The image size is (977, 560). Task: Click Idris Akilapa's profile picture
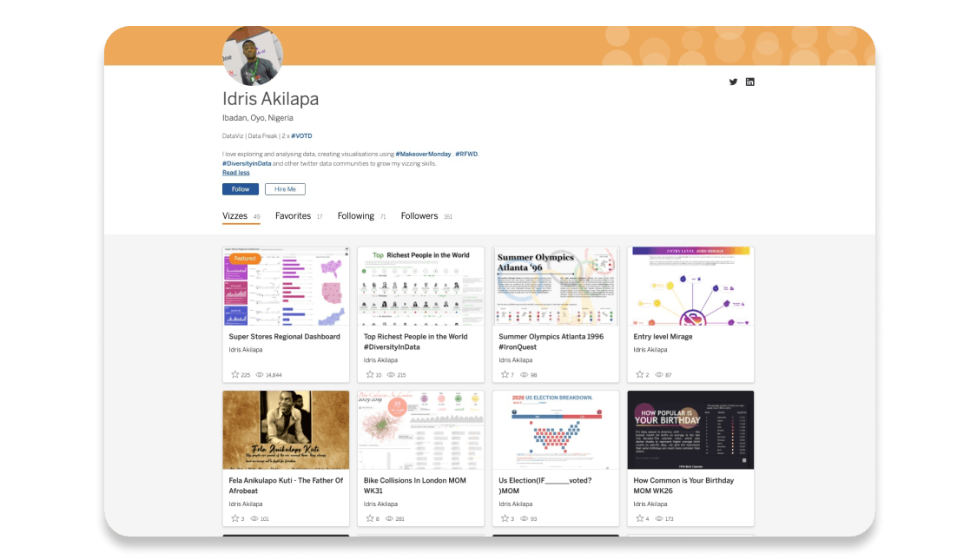[x=253, y=56]
